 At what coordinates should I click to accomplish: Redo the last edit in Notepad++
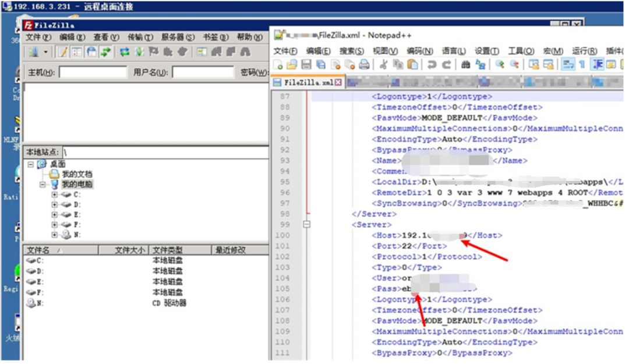pyautogui.click(x=446, y=64)
